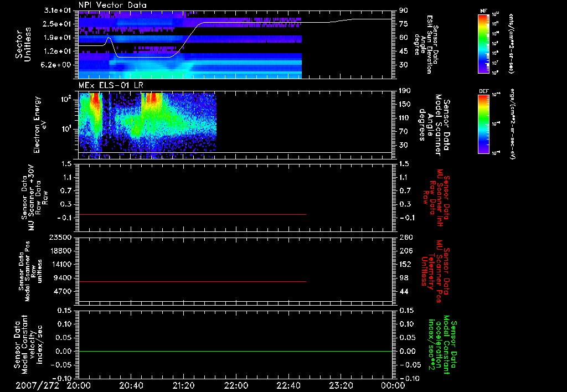Viewport: 567px width, 392px height.
Task: Select the Model Scanner Angle degrees label
Action: [x=434, y=125]
